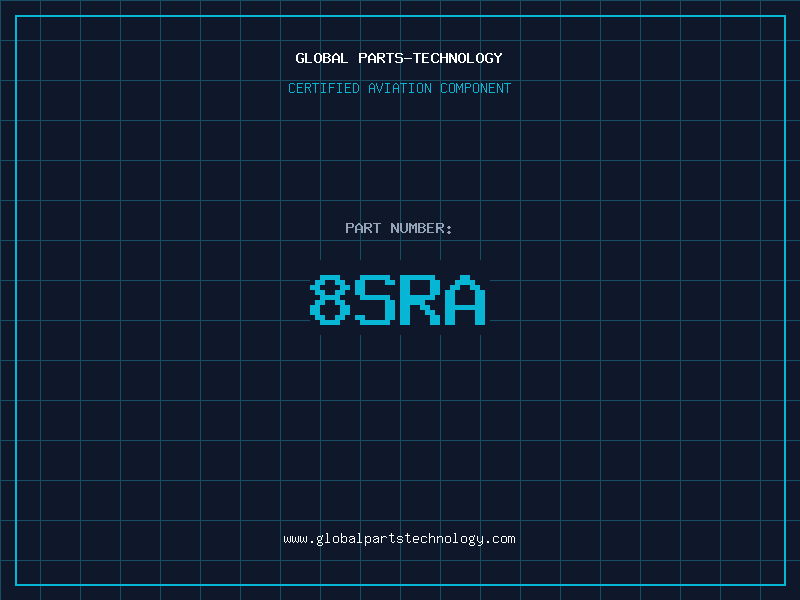
Task: Click the PART NUMBER: label
Action: [x=399, y=228]
